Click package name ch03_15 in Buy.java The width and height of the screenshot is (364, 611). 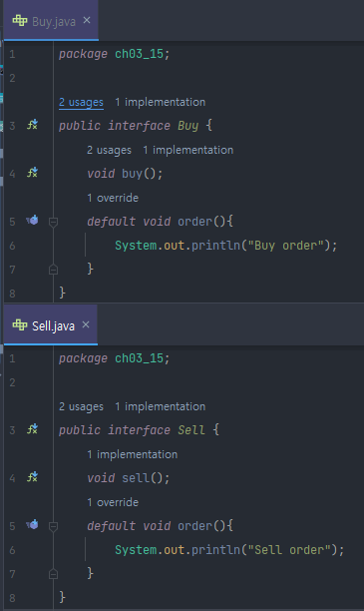pyautogui.click(x=139, y=54)
